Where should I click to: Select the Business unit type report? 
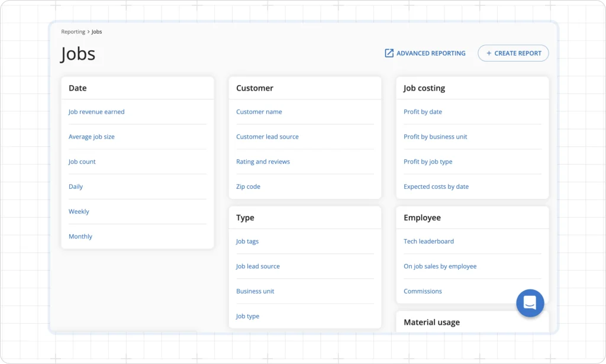(x=255, y=291)
